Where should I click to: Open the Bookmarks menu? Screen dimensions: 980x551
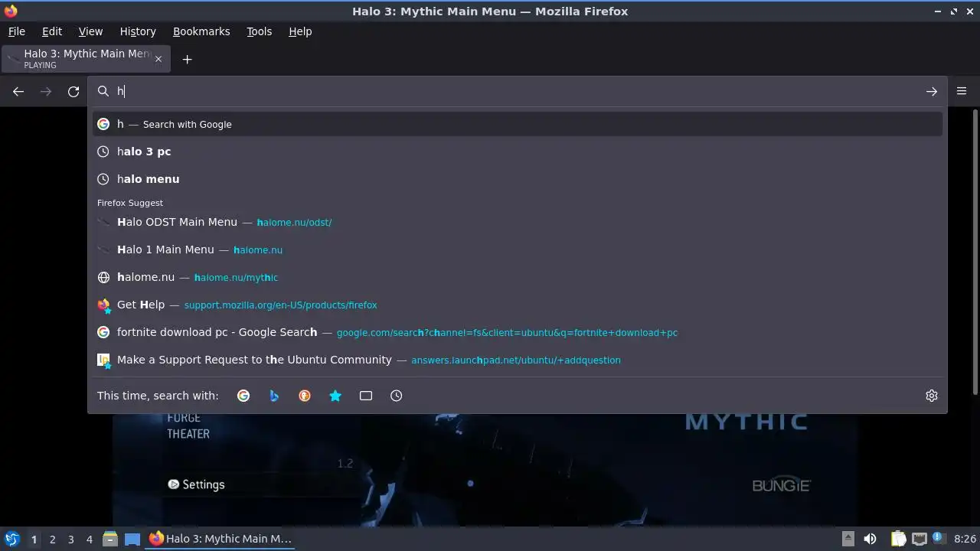point(201,31)
